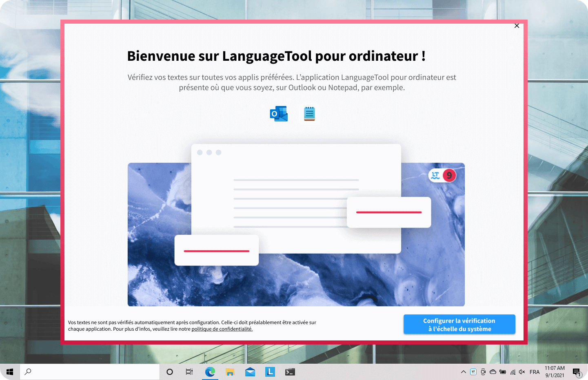
Task: Click Meet Now camera tray icon
Action: click(483, 372)
